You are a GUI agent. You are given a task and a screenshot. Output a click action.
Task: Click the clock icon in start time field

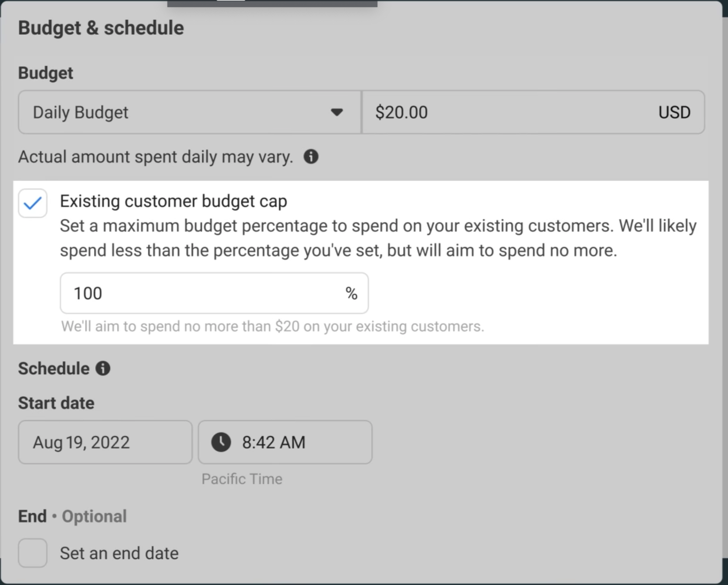click(221, 442)
